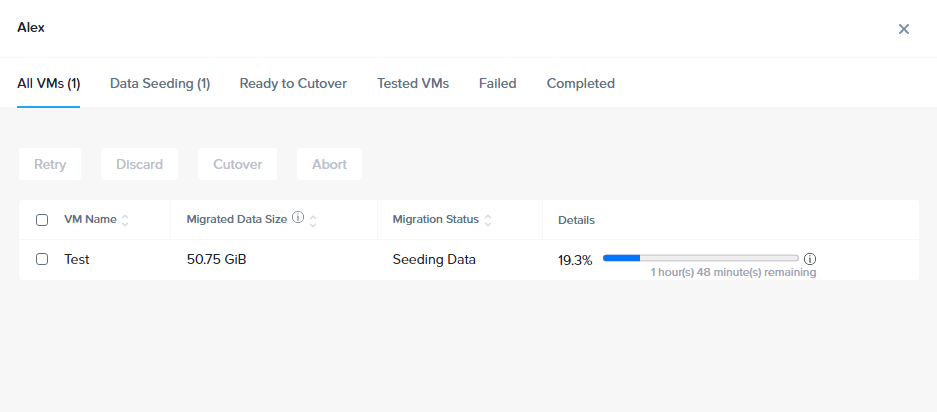Click the info icon after the progress bar

tap(810, 259)
